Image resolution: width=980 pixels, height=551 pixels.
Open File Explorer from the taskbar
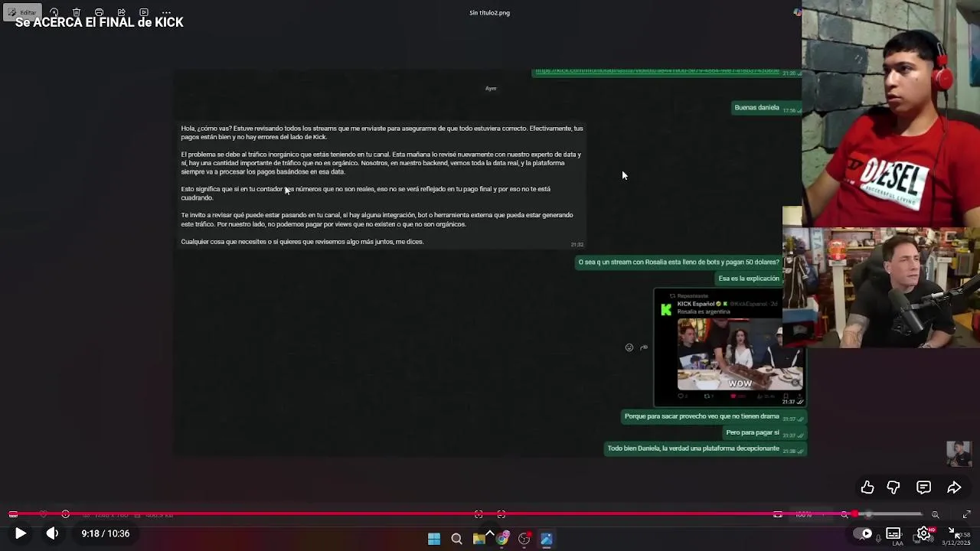click(479, 539)
